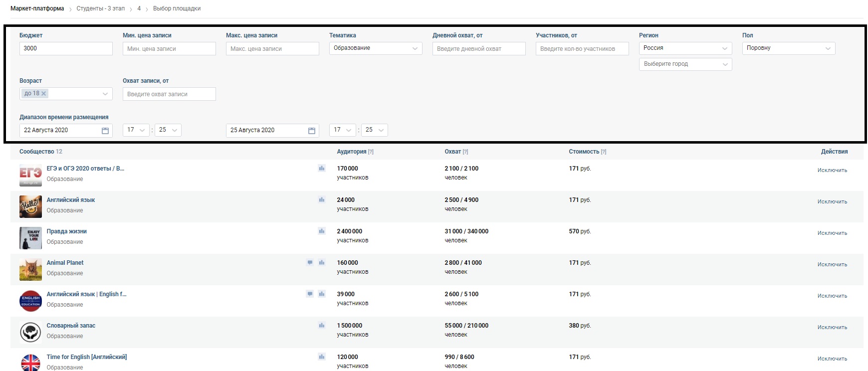868x371 pixels.
Task: Exclude ЕГЭ и ОГЭ 2020 community
Action: coord(832,170)
